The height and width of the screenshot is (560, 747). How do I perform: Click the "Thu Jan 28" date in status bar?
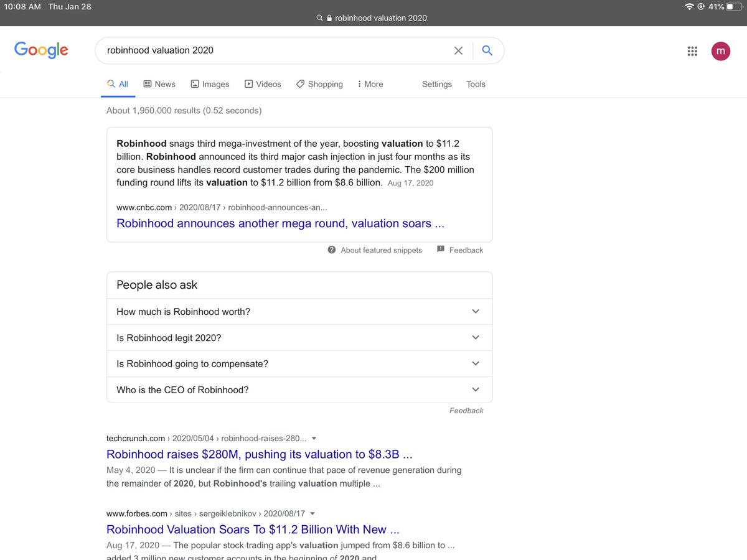[70, 6]
